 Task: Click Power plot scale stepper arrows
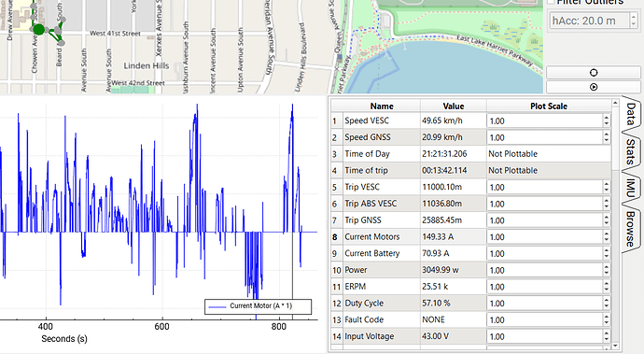click(607, 270)
